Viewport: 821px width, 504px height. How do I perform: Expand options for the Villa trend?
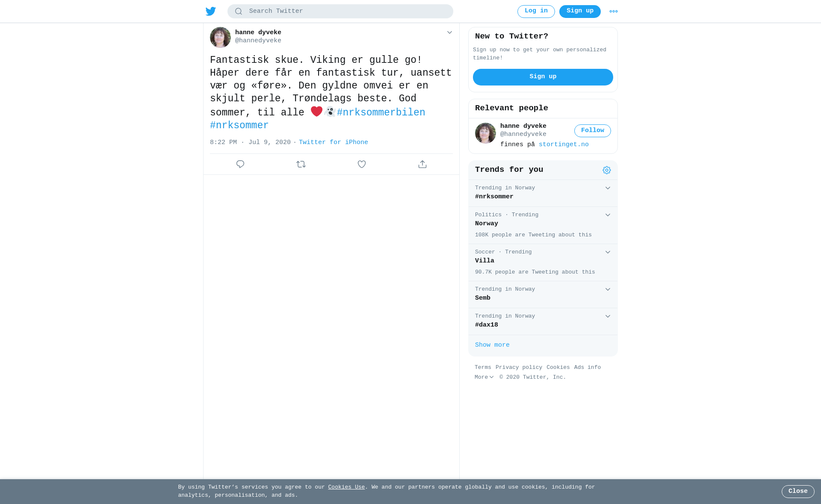[x=608, y=252]
